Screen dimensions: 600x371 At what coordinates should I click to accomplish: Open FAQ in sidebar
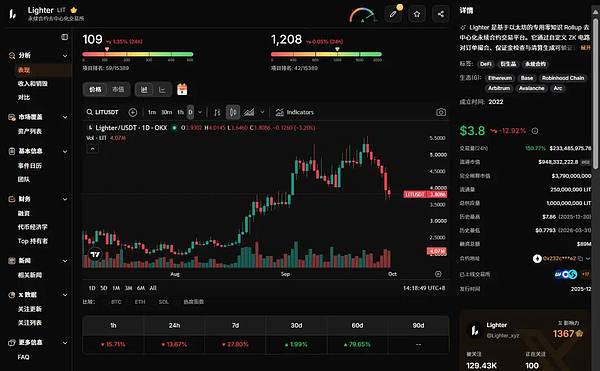point(23,357)
